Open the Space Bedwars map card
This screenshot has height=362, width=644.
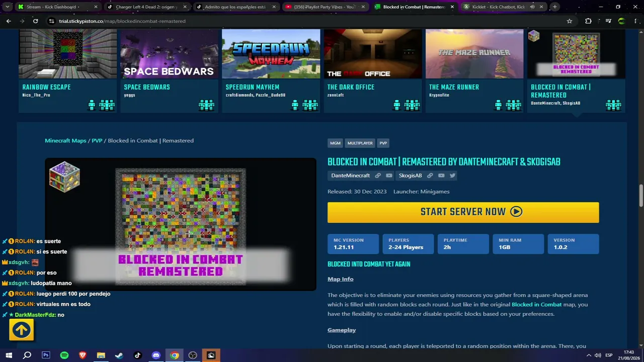169,70
